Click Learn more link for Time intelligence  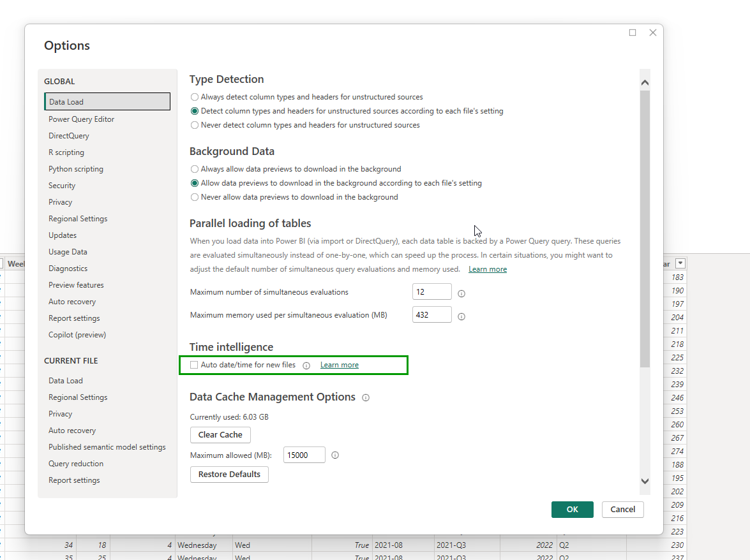(339, 365)
